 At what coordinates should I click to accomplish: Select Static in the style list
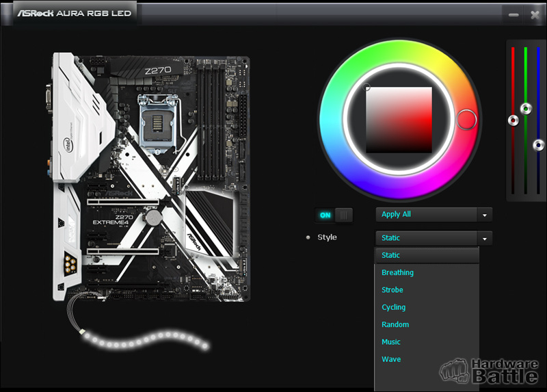(x=427, y=255)
